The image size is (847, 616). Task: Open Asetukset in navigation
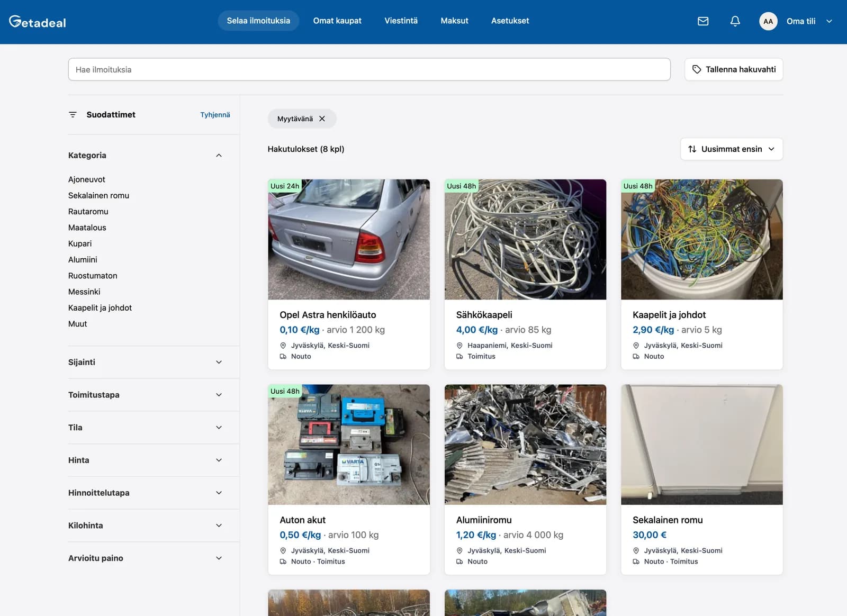510,21
